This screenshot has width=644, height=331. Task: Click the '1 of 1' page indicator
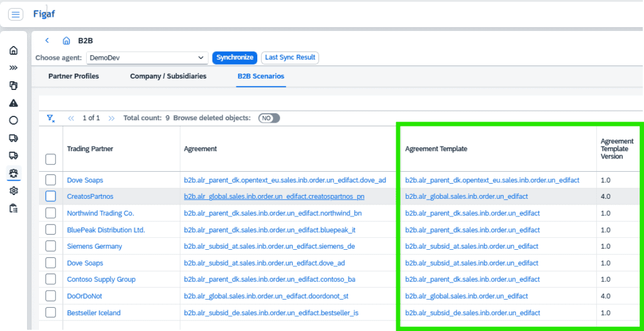point(91,118)
